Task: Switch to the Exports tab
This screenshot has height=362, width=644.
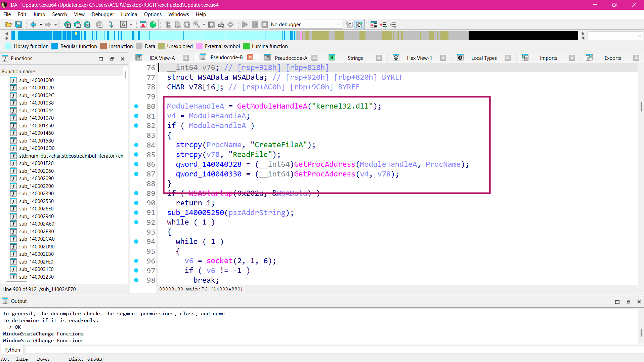Action: (612, 58)
